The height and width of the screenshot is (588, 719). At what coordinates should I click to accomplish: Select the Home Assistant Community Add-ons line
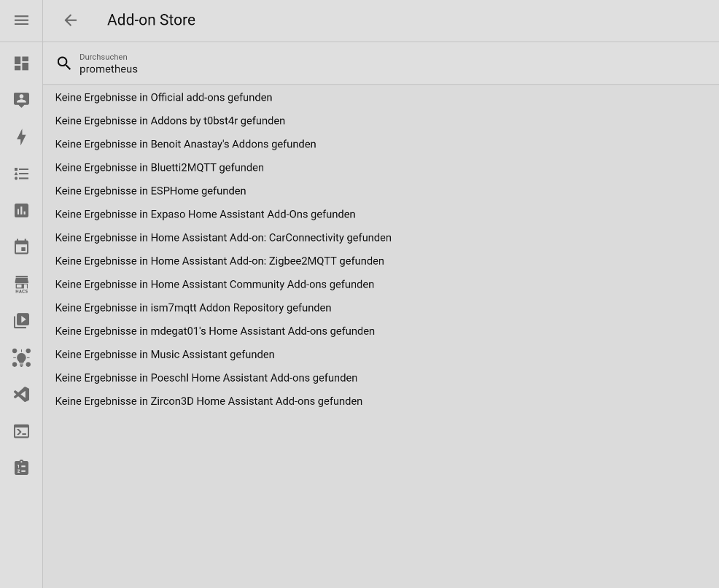tap(214, 285)
